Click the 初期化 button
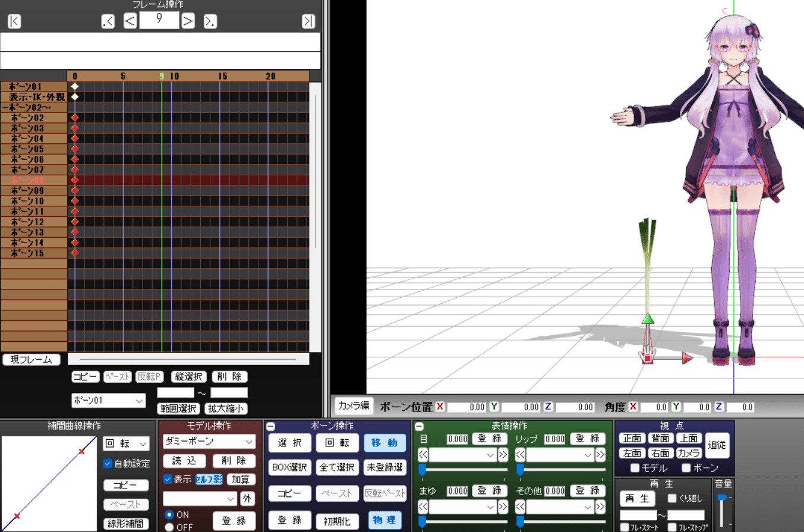This screenshot has height=532, width=804. 337,521
